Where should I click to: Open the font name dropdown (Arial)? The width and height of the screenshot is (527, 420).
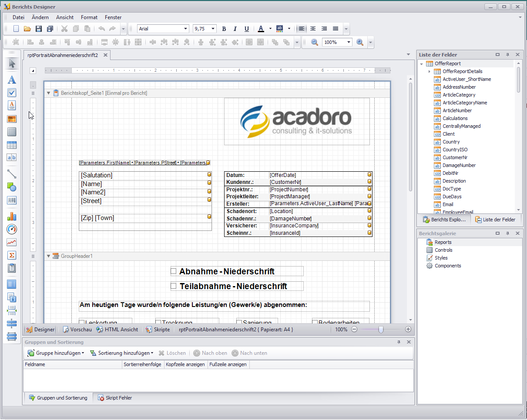[186, 29]
